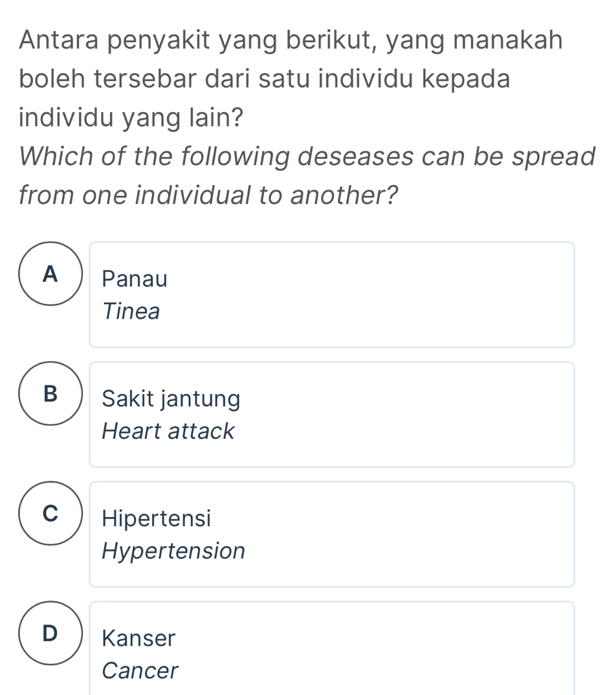Select answer option circle D
616x695 pixels.
(x=50, y=633)
